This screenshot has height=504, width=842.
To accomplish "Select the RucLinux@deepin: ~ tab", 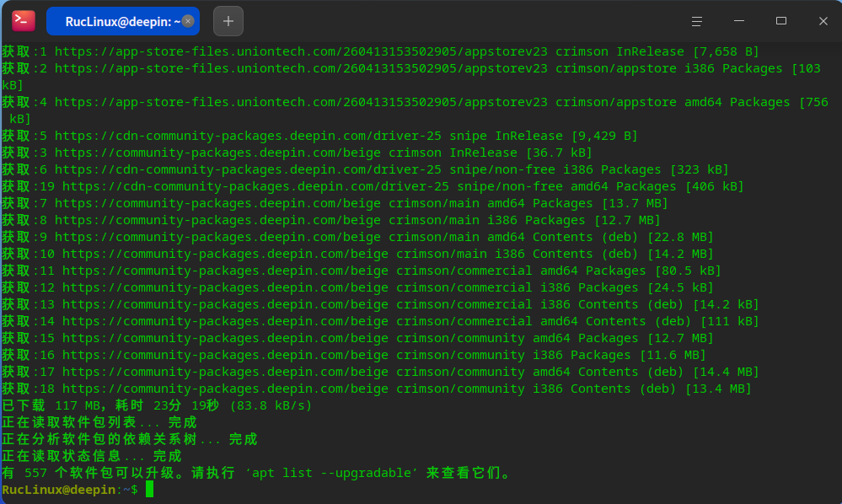I will (123, 21).
